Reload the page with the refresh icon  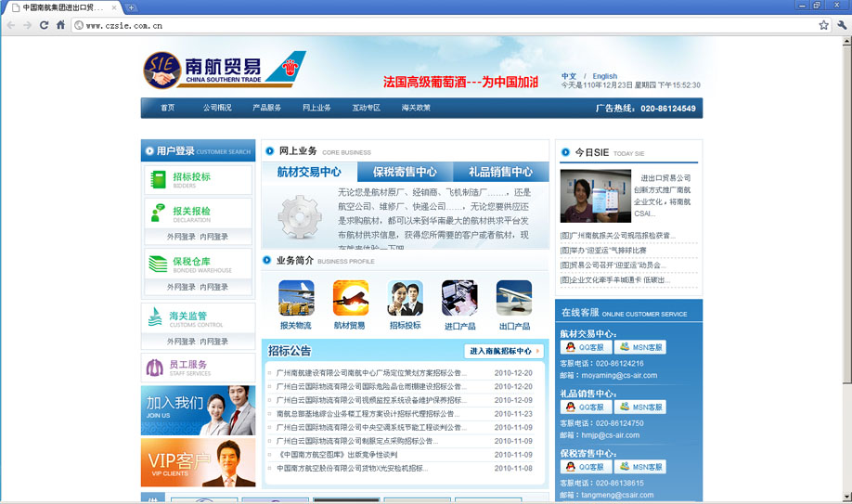tap(44, 25)
